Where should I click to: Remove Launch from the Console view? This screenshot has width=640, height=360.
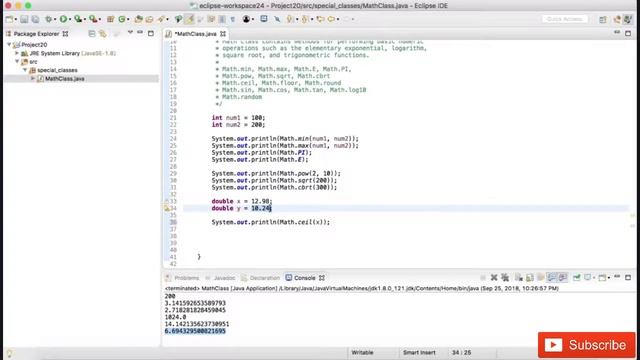494,278
